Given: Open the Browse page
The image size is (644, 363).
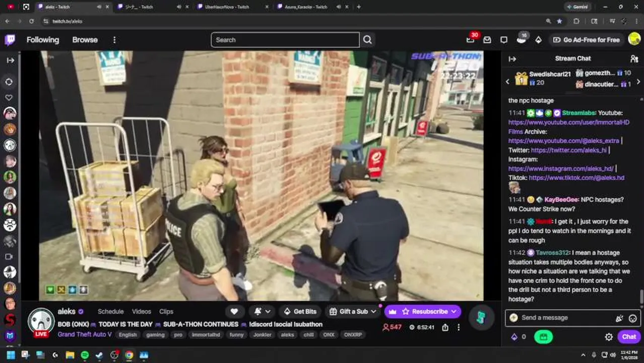Looking at the screenshot, I should 85,40.
